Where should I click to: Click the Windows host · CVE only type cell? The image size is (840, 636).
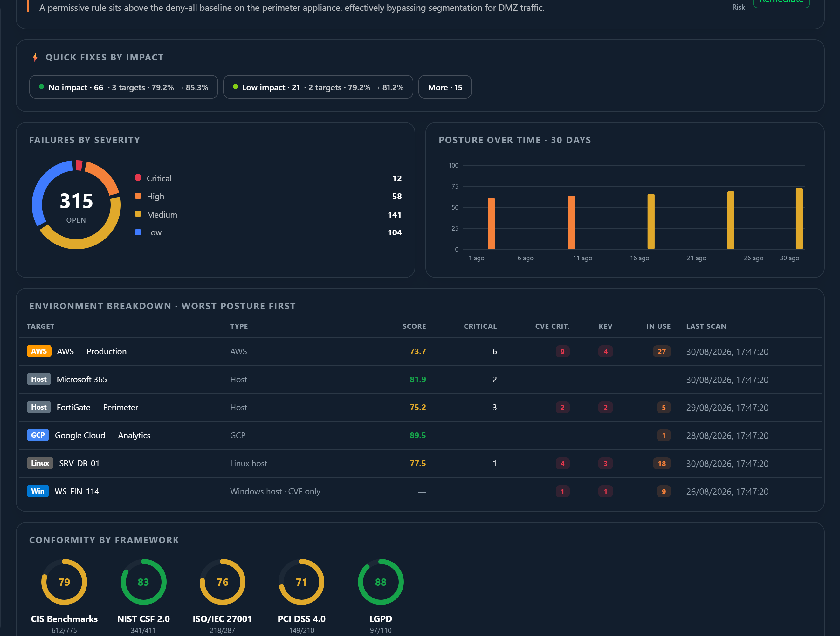275,491
